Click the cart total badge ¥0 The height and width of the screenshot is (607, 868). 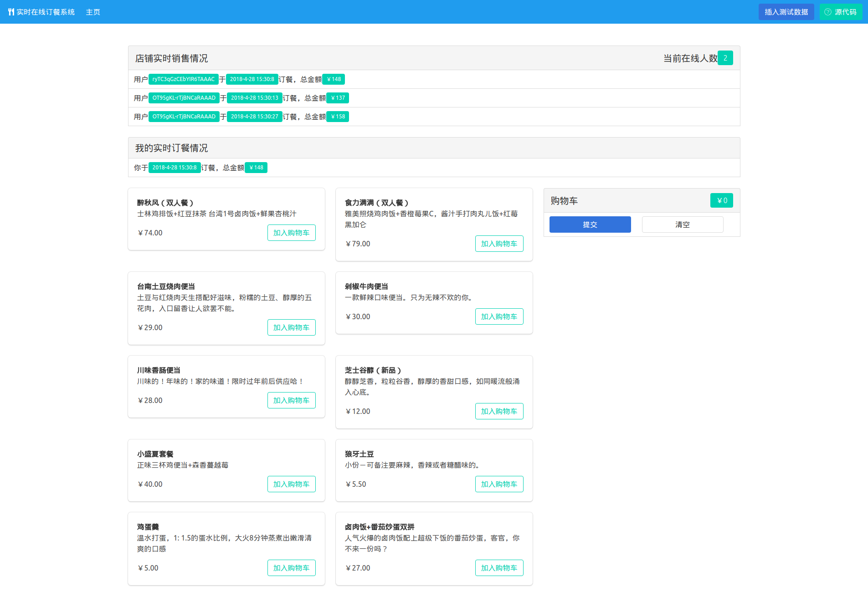point(722,200)
